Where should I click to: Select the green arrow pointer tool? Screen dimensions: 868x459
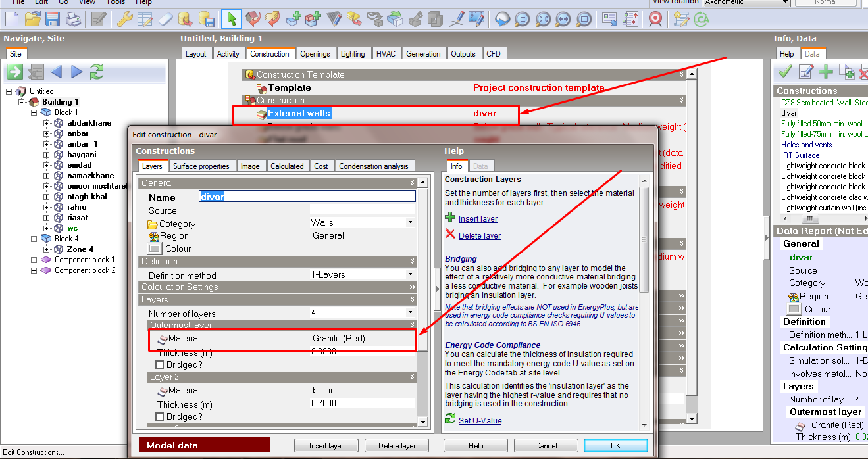[x=231, y=19]
